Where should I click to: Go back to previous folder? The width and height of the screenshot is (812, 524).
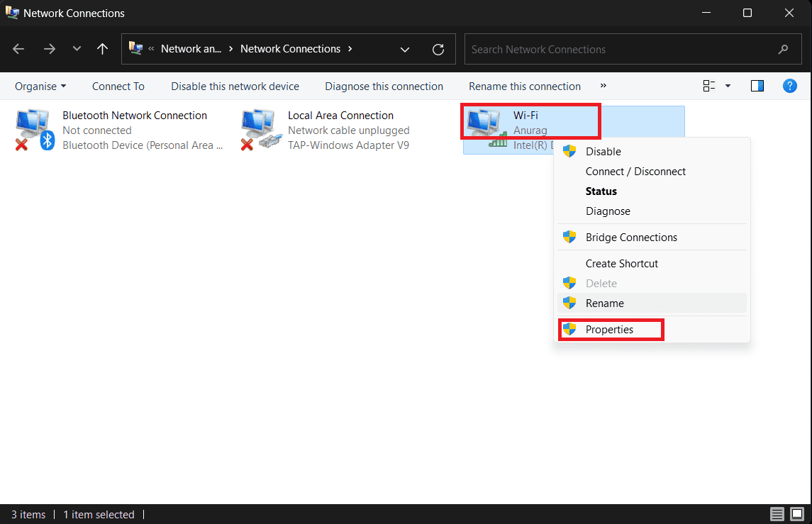tap(19, 49)
